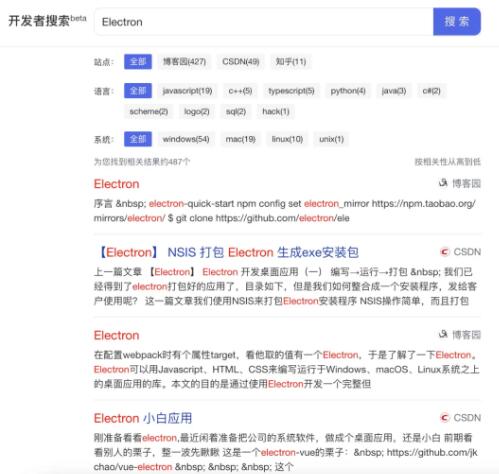Click snippet beginning 上一篇文章【Electron】
This screenshot has height=474, width=499.
click(x=285, y=286)
